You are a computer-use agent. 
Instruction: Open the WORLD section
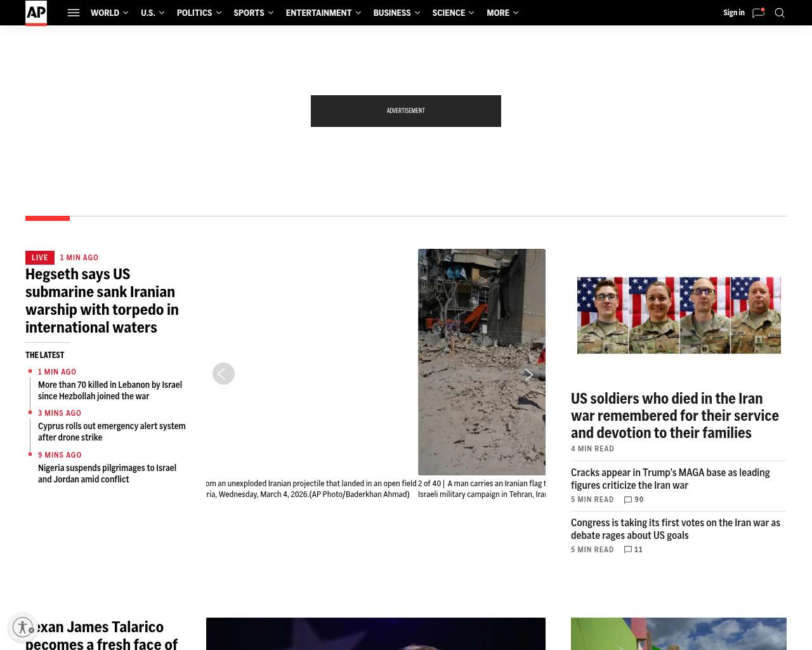click(x=105, y=13)
